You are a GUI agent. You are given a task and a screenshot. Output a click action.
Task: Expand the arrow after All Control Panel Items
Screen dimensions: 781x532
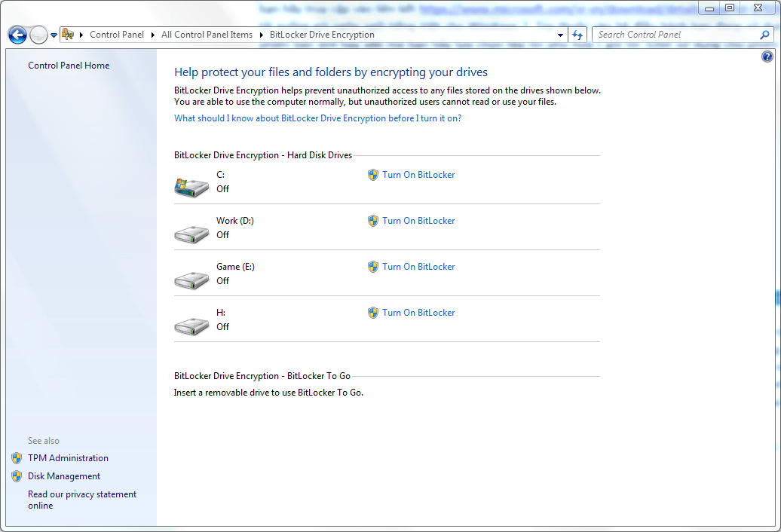point(261,35)
